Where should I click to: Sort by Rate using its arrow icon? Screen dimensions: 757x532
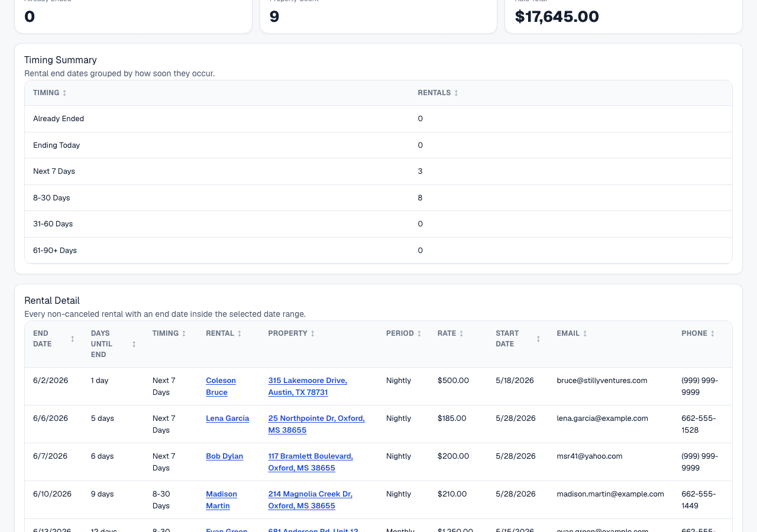pos(461,333)
